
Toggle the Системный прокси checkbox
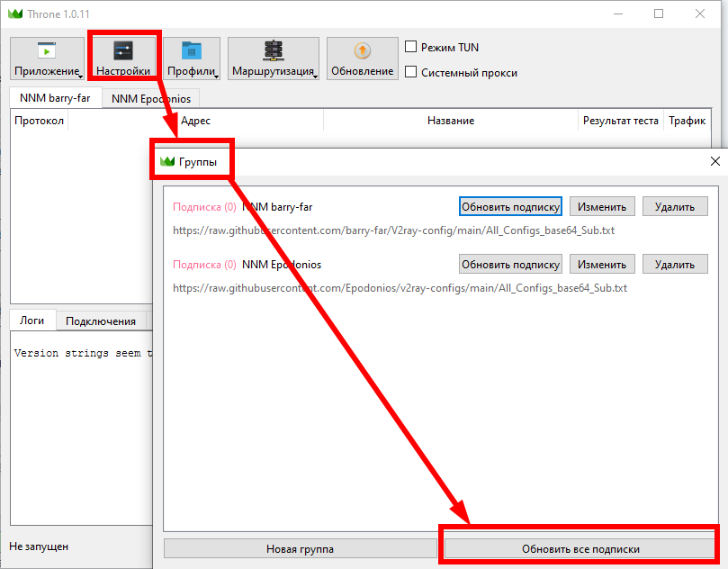411,73
